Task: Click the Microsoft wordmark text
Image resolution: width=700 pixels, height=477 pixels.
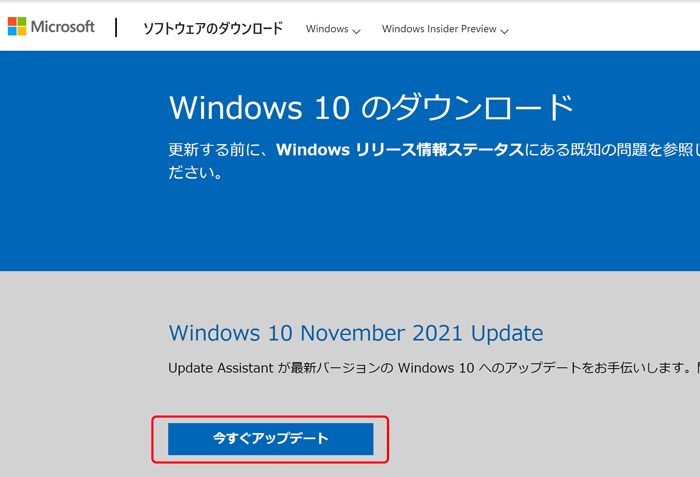Action: [x=62, y=27]
